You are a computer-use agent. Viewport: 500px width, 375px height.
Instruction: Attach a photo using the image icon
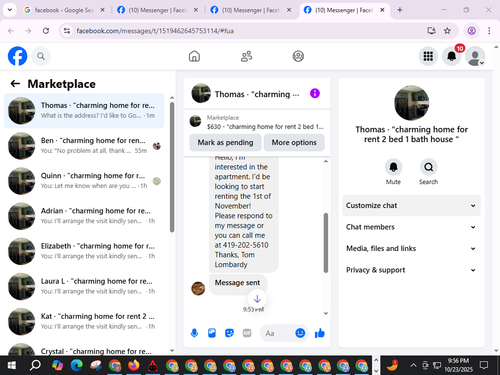(212, 333)
